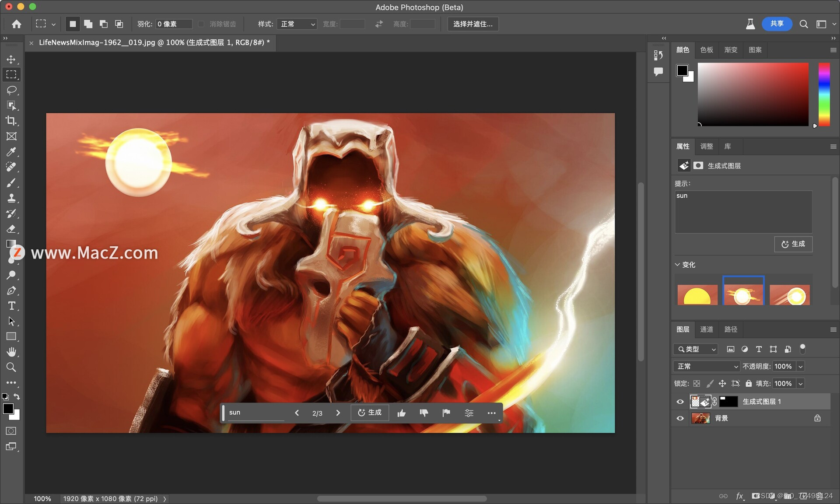Select the Crop tool
This screenshot has width=840, height=504.
point(11,121)
